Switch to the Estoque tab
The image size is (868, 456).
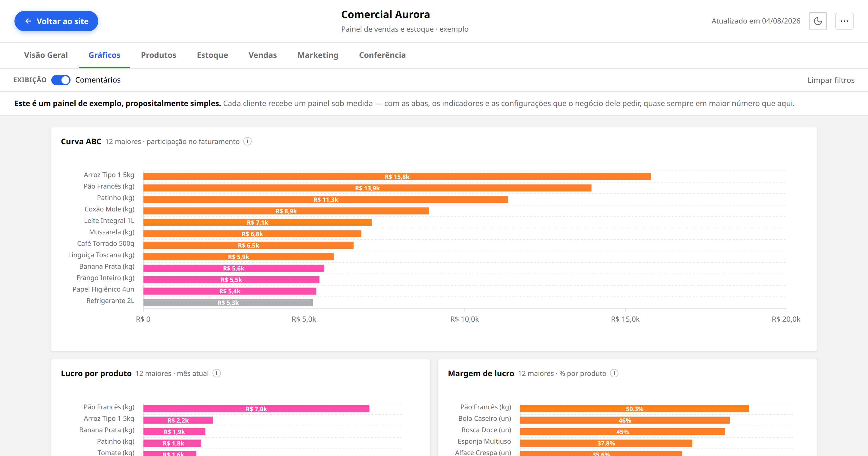(212, 55)
